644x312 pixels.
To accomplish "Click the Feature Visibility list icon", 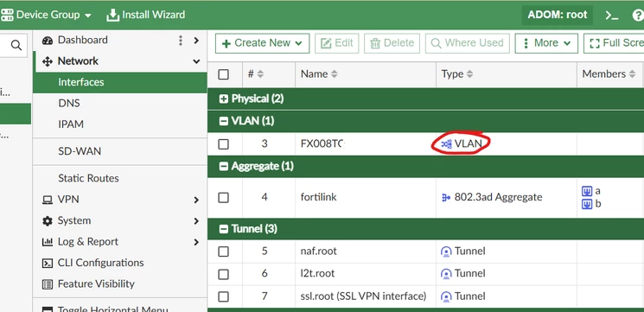I will pyautogui.click(x=48, y=284).
